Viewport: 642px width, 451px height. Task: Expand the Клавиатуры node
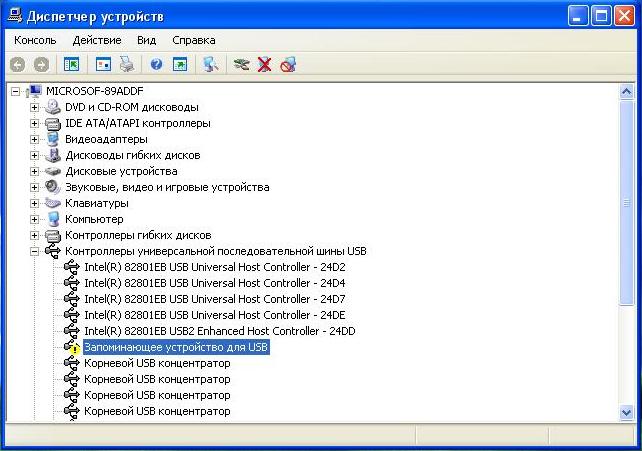34,203
